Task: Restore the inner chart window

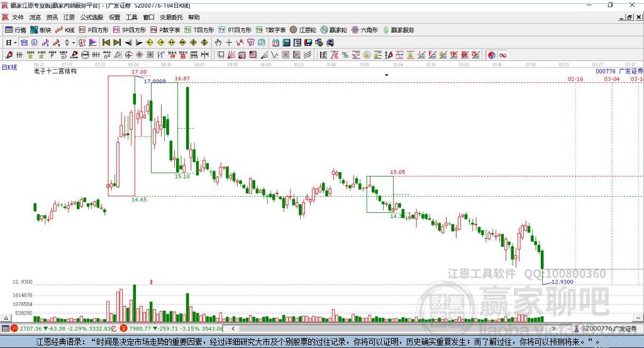Action: tap(630, 17)
